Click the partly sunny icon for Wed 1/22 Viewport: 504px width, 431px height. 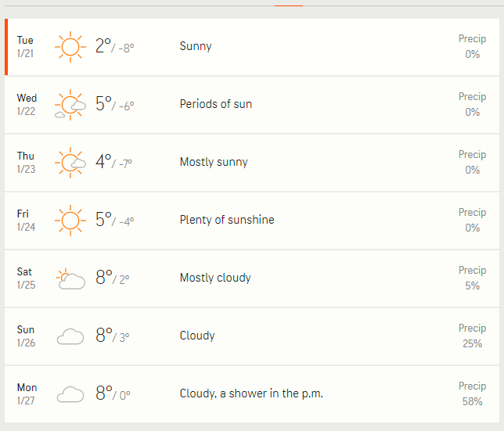point(70,105)
